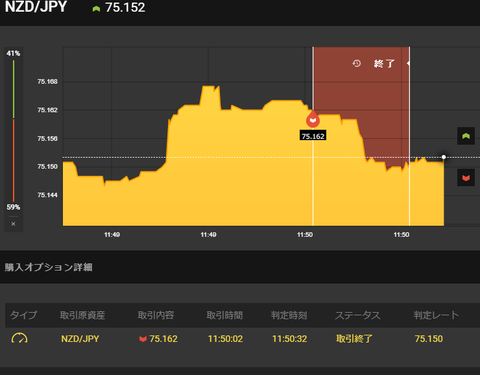
Task: Click the red down arrow beside 75.162 in table
Action: click(143, 339)
